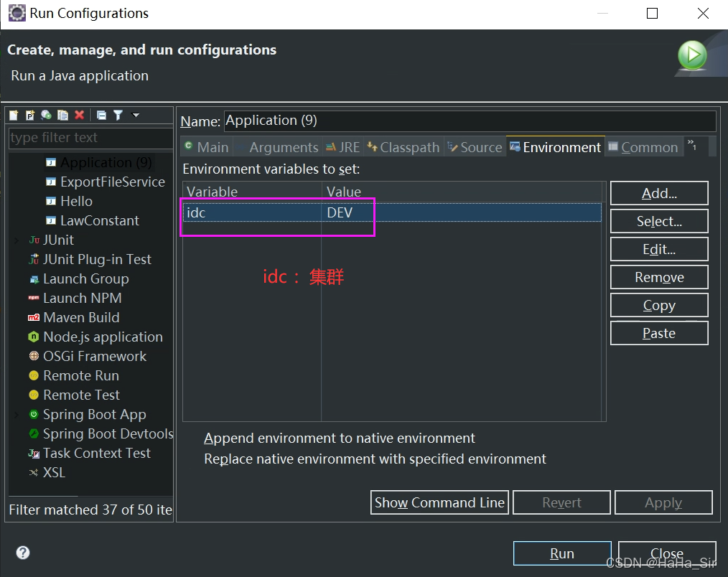This screenshot has width=728, height=577.
Task: Switch to the Source tab
Action: [475, 147]
